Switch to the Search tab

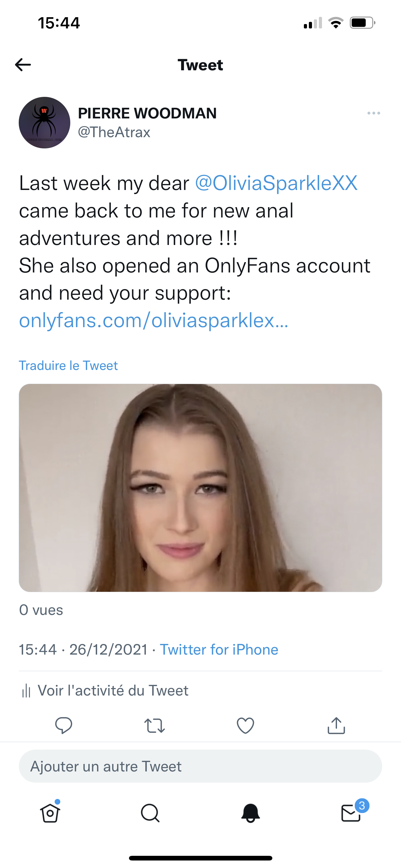point(150,813)
